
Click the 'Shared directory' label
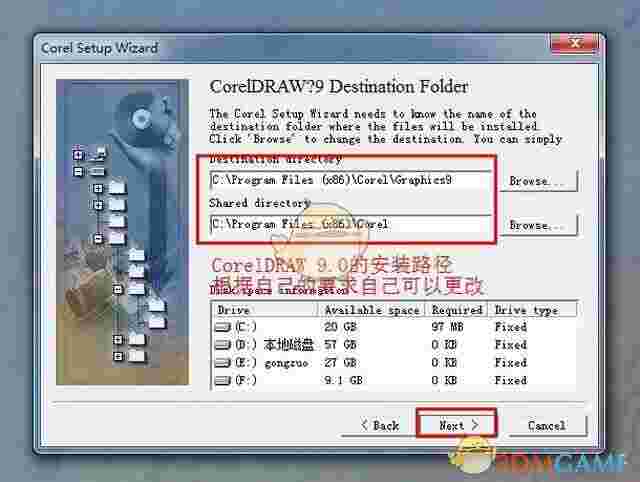260,203
